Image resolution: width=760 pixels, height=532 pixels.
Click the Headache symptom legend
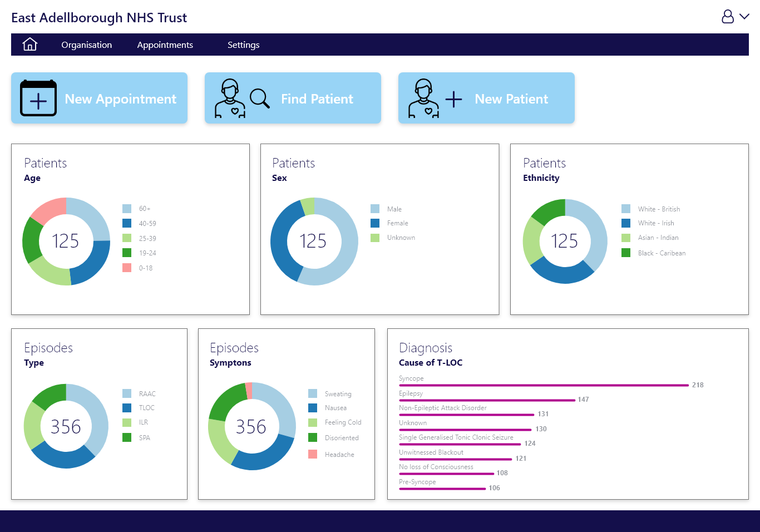[332, 454]
